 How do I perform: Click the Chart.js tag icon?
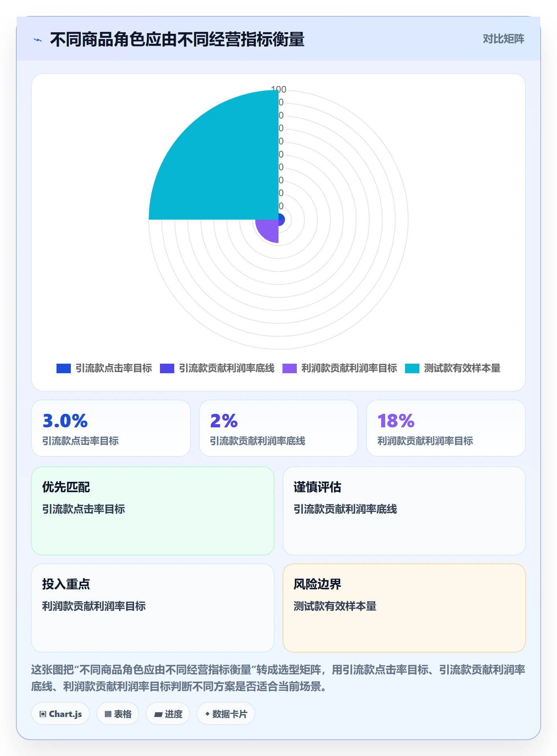[43, 714]
